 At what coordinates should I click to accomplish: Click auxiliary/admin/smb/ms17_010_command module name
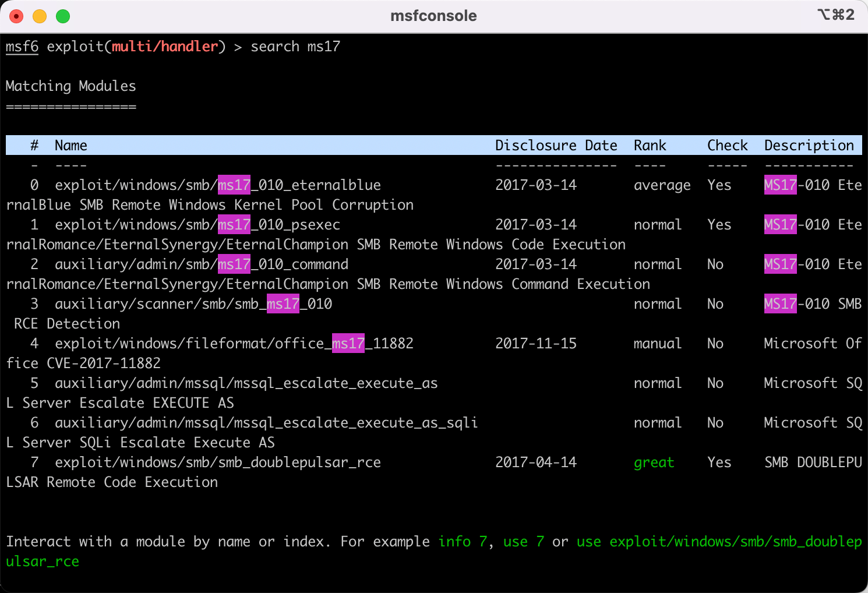point(202,264)
